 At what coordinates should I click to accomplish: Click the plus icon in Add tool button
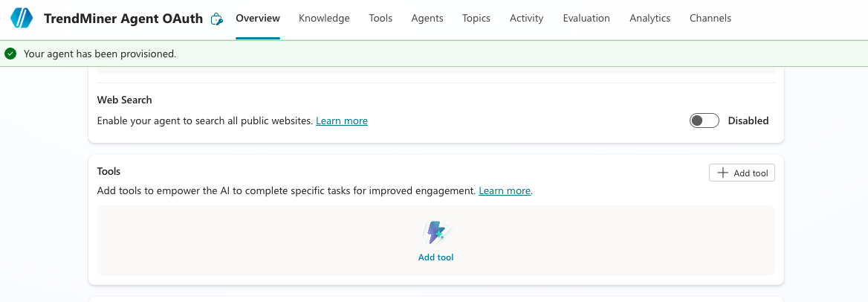click(x=722, y=173)
